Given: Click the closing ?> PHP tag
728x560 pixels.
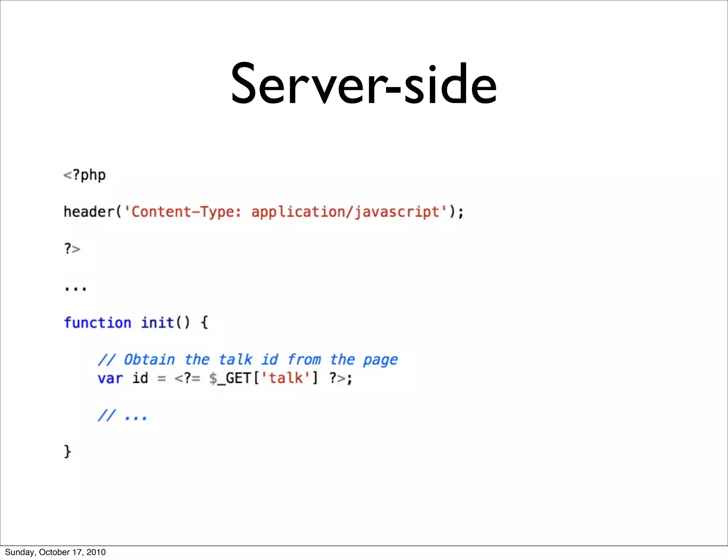Looking at the screenshot, I should click(72, 248).
